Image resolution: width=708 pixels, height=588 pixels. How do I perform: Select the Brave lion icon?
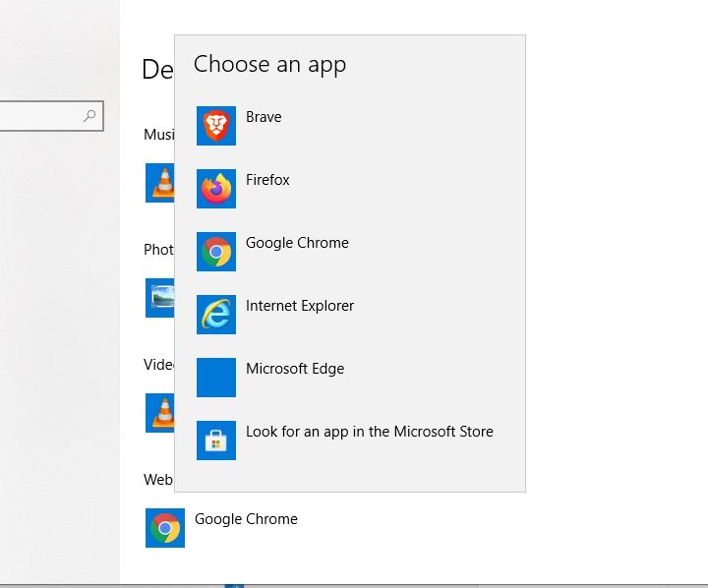tap(215, 126)
